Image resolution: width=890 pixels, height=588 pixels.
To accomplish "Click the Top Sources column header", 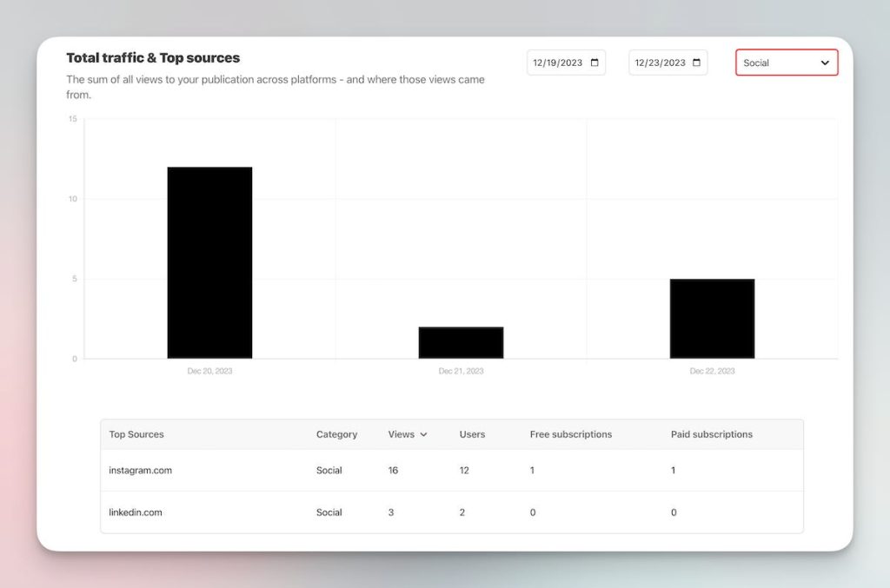I will click(136, 434).
